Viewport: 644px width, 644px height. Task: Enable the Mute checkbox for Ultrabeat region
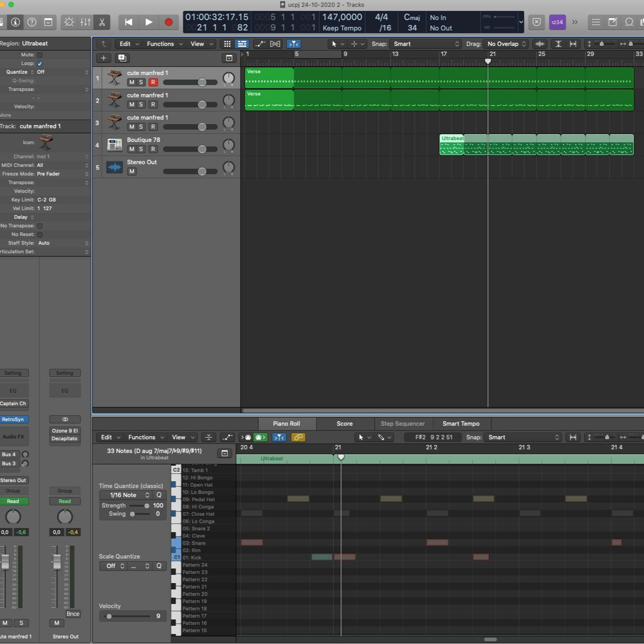pos(40,55)
